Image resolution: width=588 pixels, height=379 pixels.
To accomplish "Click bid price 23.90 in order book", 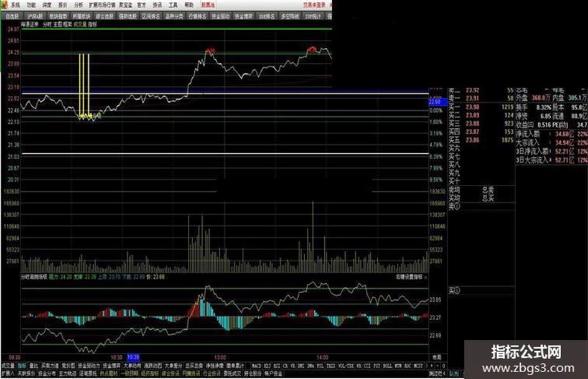I will coord(472,107).
